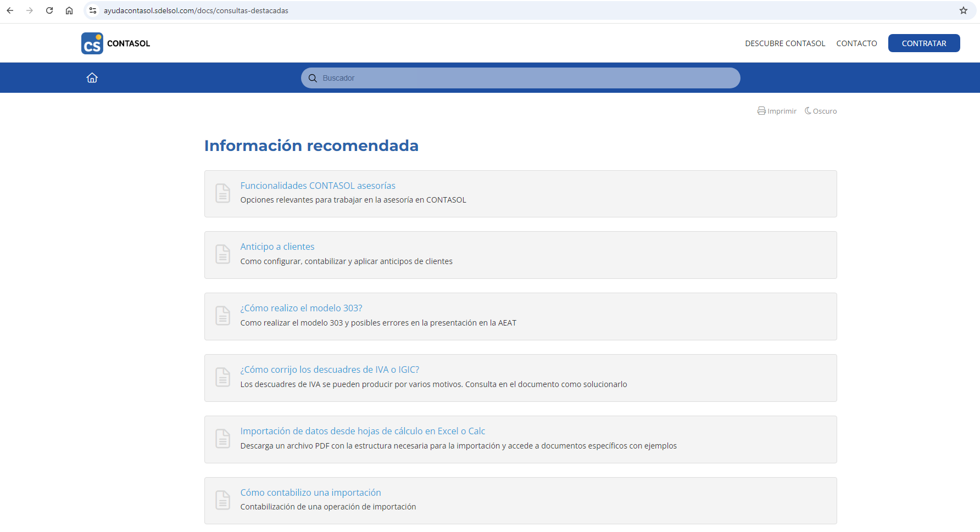Click document icon of descuadres de IVA card

tap(222, 377)
